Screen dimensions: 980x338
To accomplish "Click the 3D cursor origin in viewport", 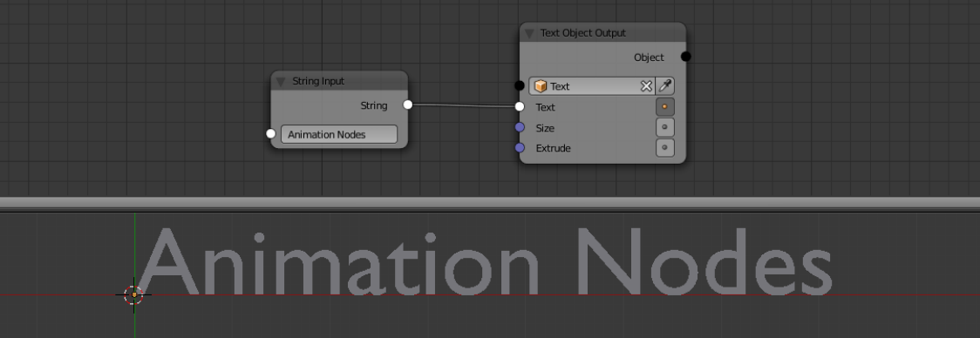I will pyautogui.click(x=133, y=295).
